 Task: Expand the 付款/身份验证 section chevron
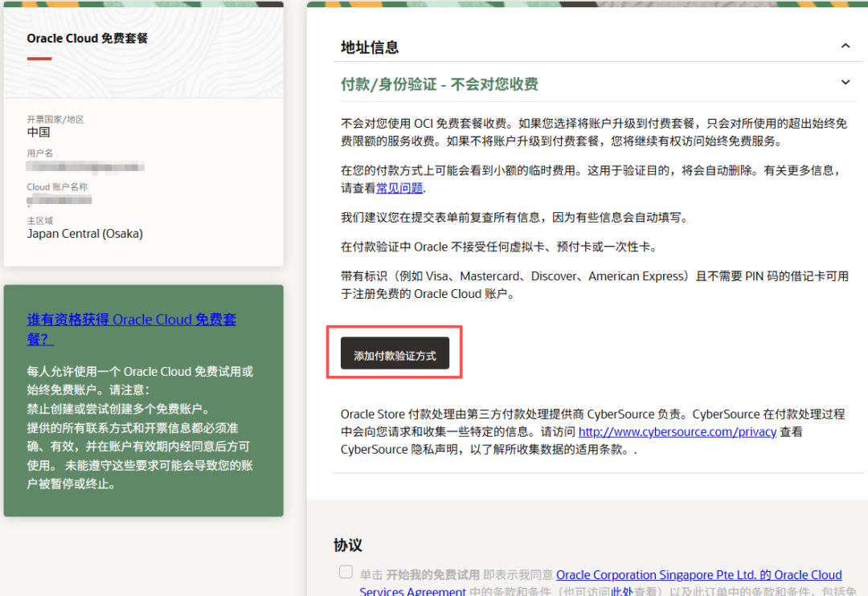(845, 83)
